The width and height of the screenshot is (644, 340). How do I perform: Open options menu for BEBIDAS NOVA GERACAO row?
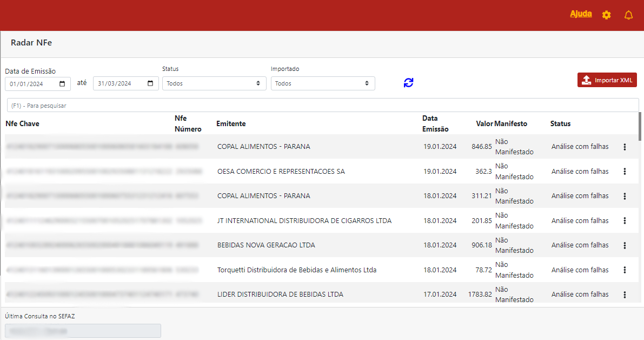(x=625, y=245)
